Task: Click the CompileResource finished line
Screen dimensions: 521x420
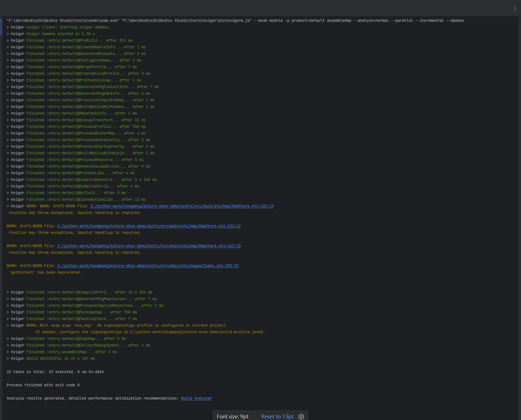Action: pos(82,179)
